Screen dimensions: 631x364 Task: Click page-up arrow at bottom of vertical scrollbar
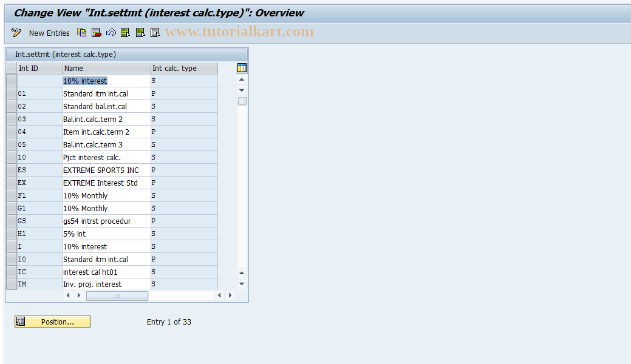(x=242, y=273)
